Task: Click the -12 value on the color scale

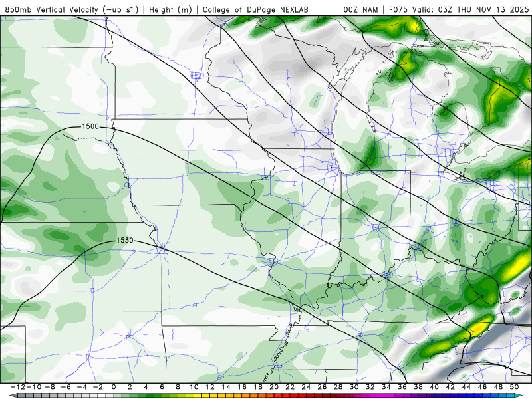Action: click(x=18, y=387)
